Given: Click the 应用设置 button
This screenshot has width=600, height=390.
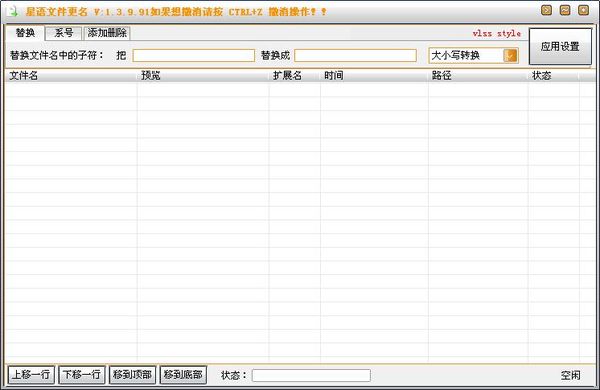Looking at the screenshot, I should click(x=560, y=47).
